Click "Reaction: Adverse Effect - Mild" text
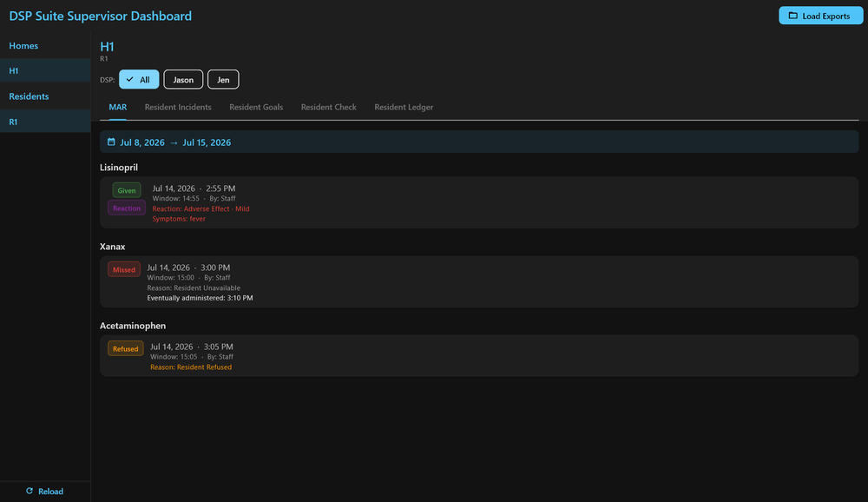This screenshot has height=502, width=868. (x=201, y=209)
